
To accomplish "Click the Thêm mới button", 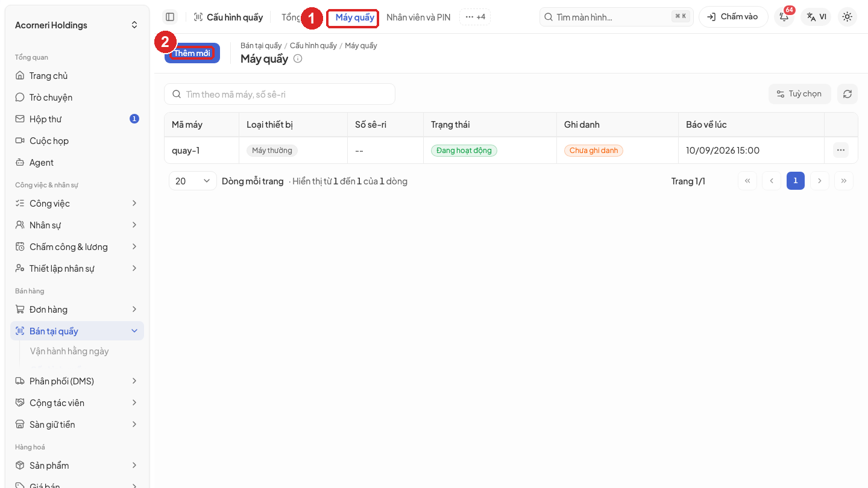I will coord(192,53).
